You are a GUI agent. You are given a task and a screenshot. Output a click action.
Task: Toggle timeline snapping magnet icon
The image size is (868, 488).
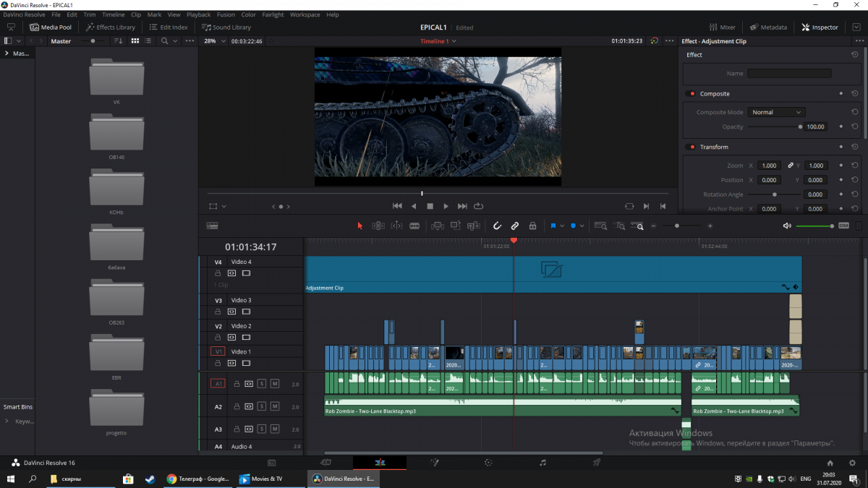point(498,226)
